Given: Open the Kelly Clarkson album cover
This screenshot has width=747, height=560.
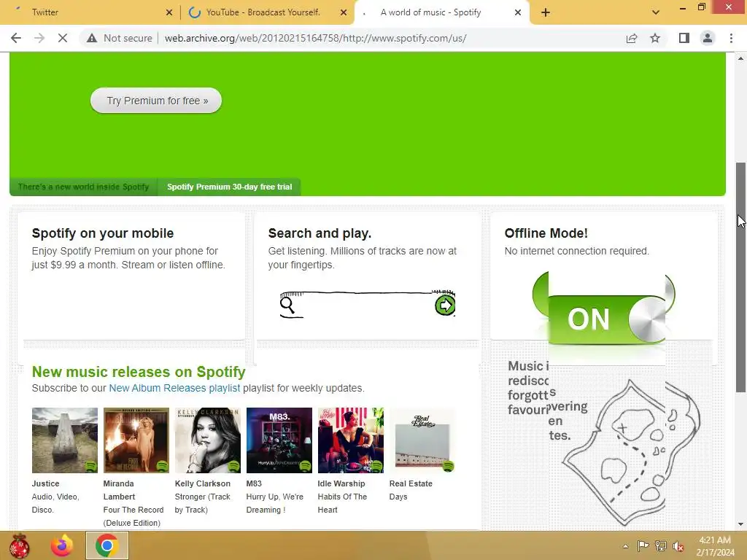Looking at the screenshot, I should pos(208,440).
